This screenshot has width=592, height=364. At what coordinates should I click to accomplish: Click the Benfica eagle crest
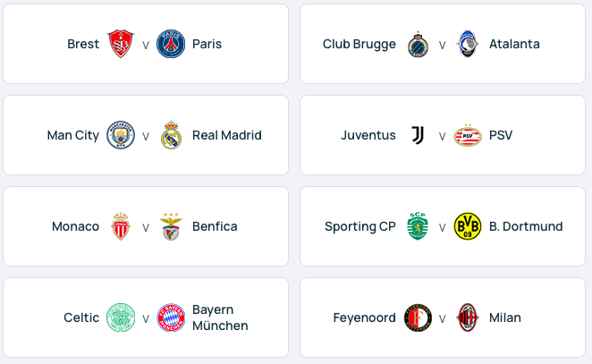tap(171, 226)
